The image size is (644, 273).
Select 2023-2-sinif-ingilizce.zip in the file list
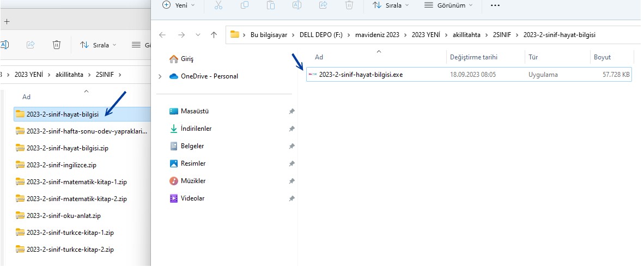[x=61, y=165]
